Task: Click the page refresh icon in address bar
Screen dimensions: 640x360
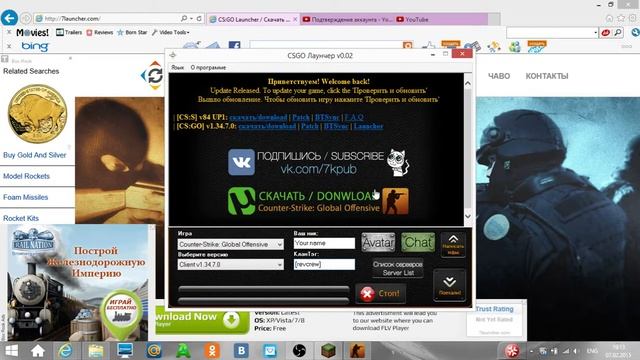Action: [x=199, y=18]
